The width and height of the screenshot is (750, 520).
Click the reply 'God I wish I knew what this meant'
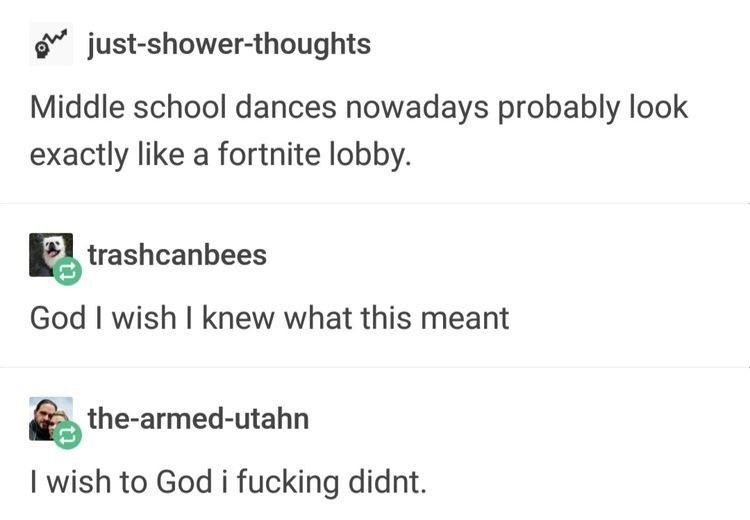tap(269, 318)
